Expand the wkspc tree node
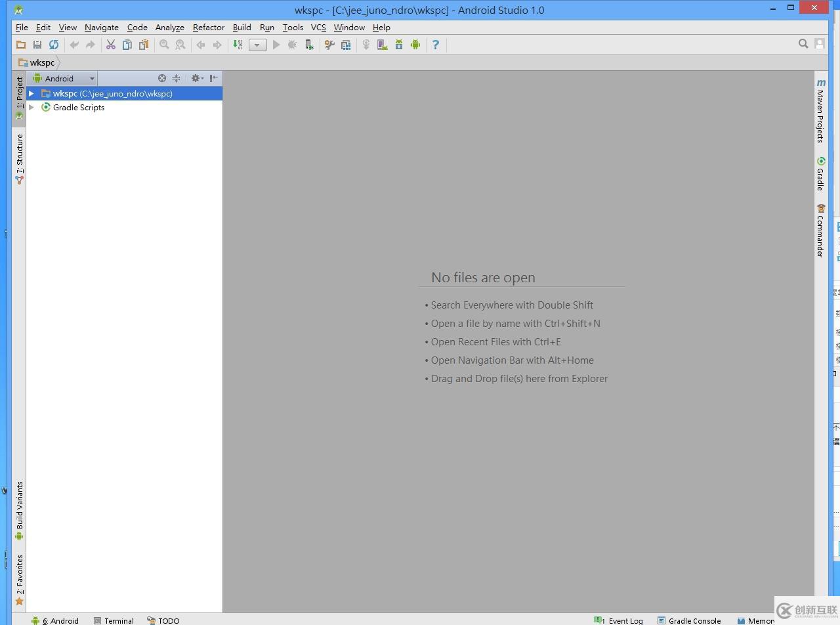The height and width of the screenshot is (625, 840). click(x=31, y=94)
